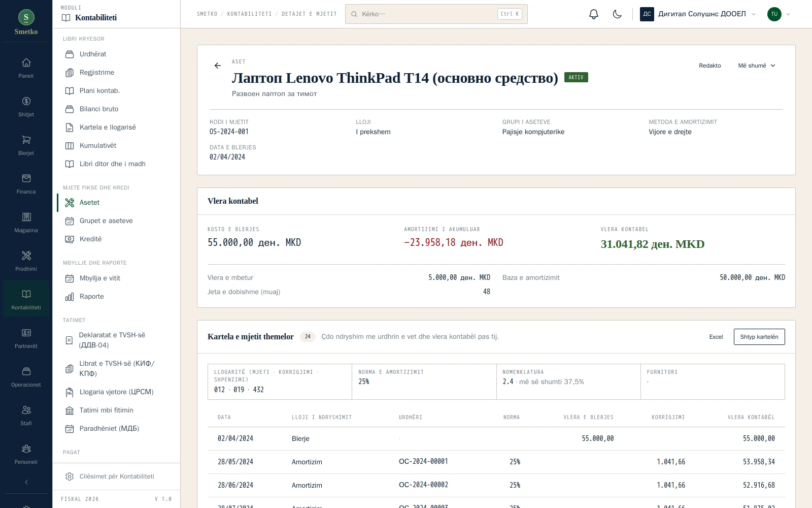Open Deklaratat e TVSH-së (ДДВ-04)
This screenshot has width=812, height=508.
(x=116, y=340)
